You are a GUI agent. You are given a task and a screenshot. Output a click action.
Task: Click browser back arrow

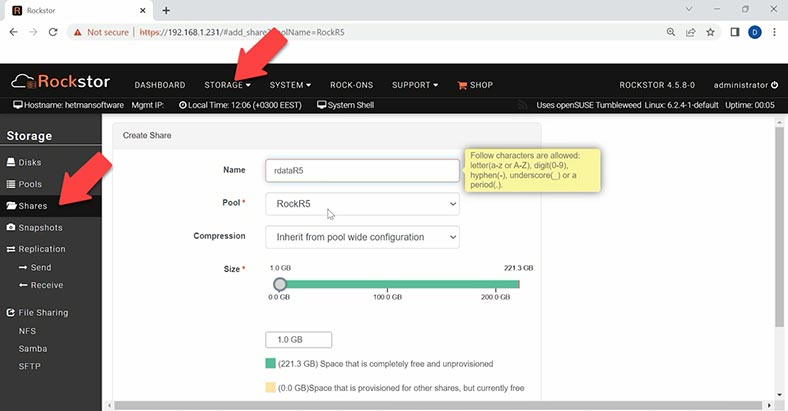point(14,32)
